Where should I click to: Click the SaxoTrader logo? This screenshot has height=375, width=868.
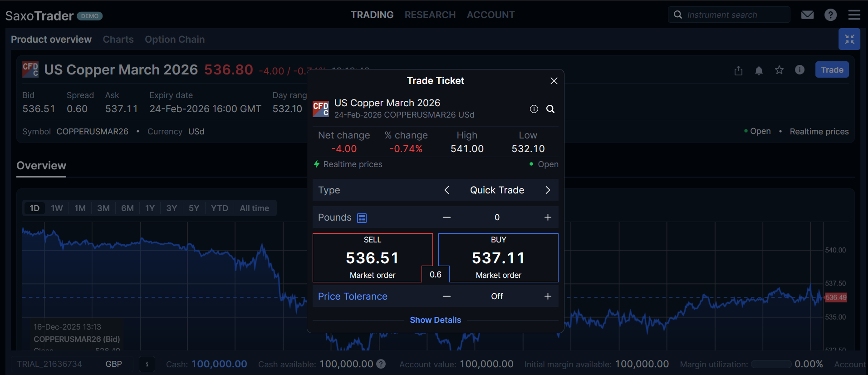[x=39, y=16]
